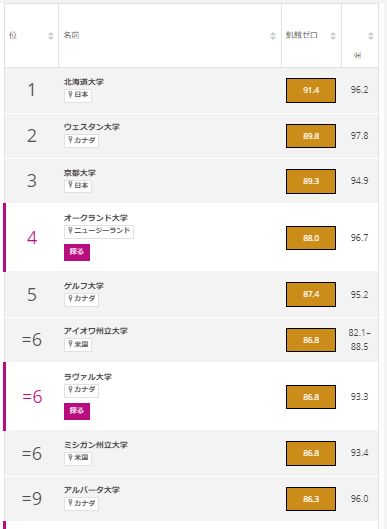This screenshot has width=387, height=529.
Task: Click カナダ location tag under ウェスタン大学
Action: 81,141
